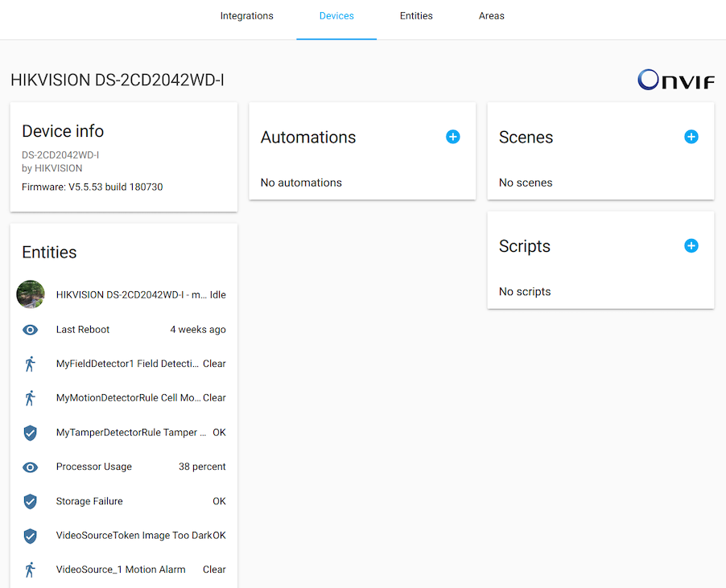The height and width of the screenshot is (588, 726).
Task: Go to the Integrations tab
Action: (x=246, y=15)
